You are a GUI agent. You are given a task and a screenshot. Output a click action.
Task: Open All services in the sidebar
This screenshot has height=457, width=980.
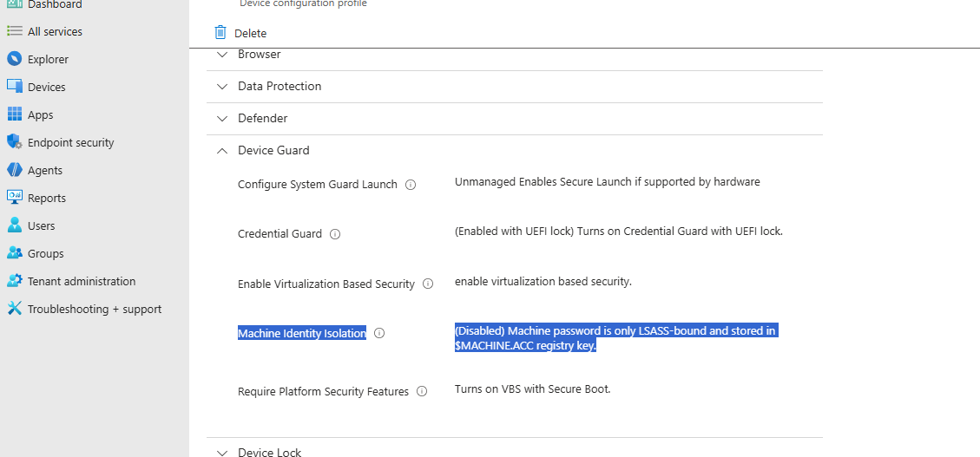click(x=55, y=31)
